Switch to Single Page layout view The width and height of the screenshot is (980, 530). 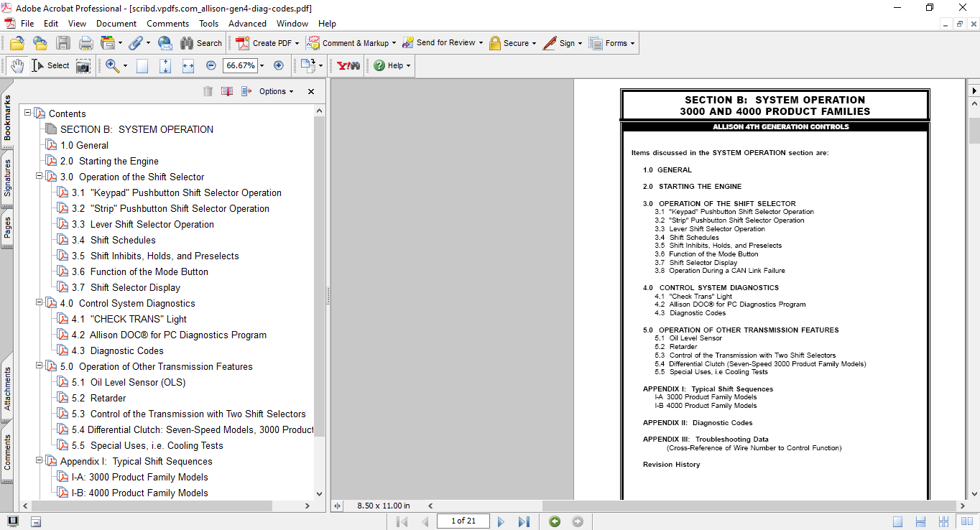click(x=898, y=521)
